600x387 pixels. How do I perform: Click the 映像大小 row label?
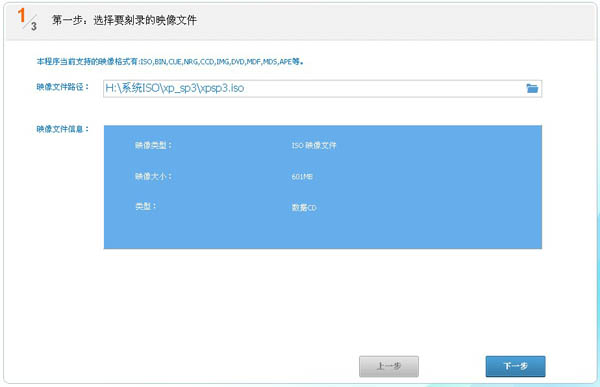point(153,176)
